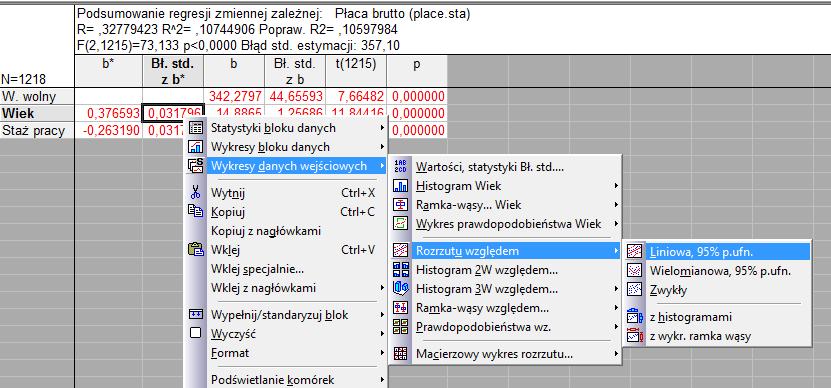
Task: Select Kopiuj z nagłówkami menu entry
Action: (x=287, y=231)
